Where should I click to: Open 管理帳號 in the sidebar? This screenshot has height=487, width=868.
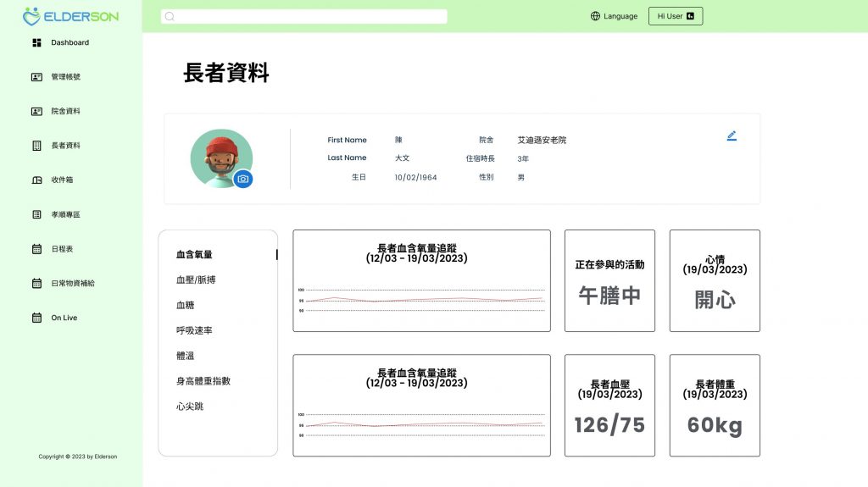[x=65, y=77]
